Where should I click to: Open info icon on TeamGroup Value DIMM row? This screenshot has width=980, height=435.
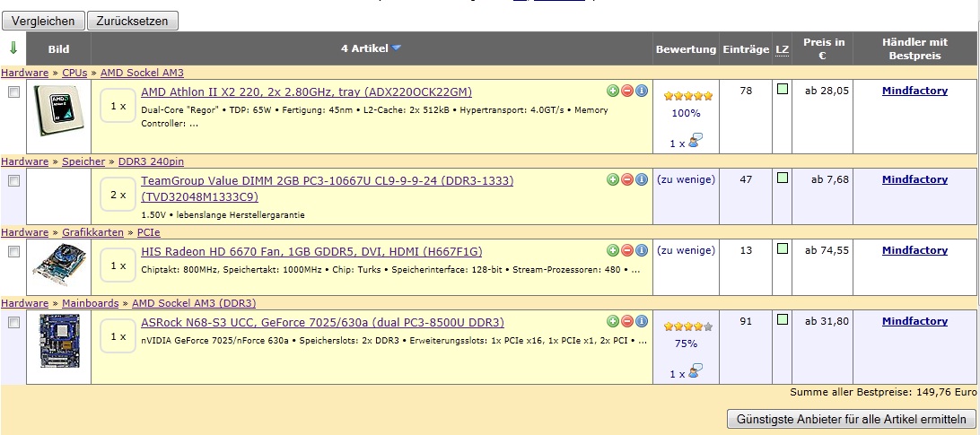[642, 179]
